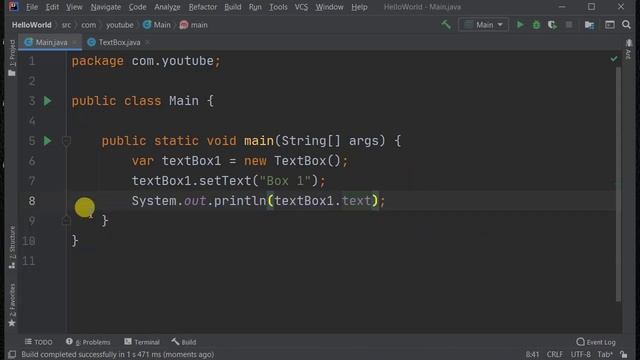The image size is (640, 360).
Task: Click fold end marker at line 9
Action: (x=66, y=221)
